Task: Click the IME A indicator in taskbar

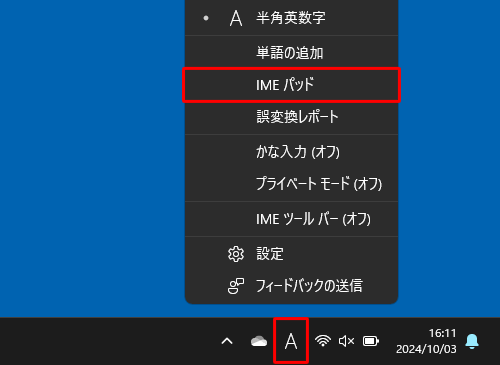Action: point(291,341)
